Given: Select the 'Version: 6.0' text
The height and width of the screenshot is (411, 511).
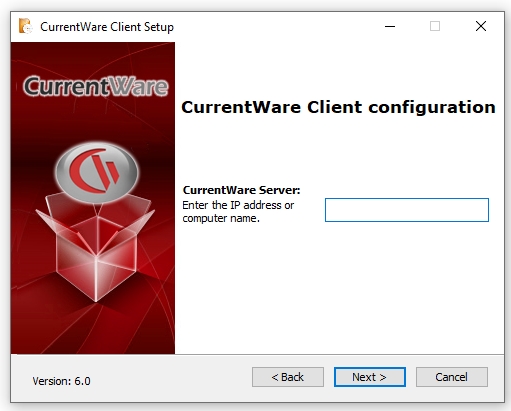Looking at the screenshot, I should coord(61,381).
